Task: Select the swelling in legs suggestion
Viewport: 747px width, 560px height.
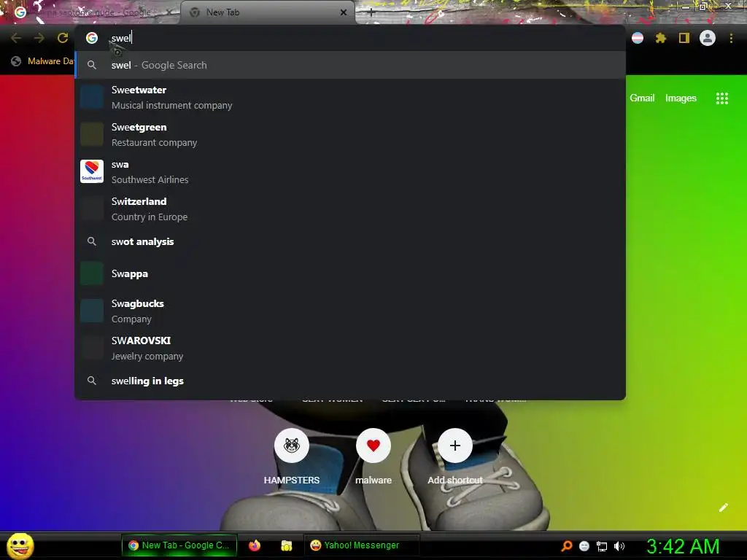Action: (350, 381)
